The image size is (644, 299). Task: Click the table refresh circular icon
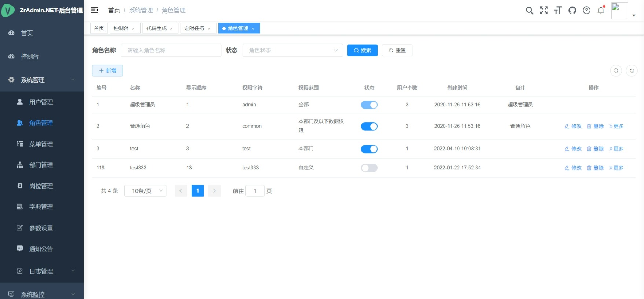[632, 70]
